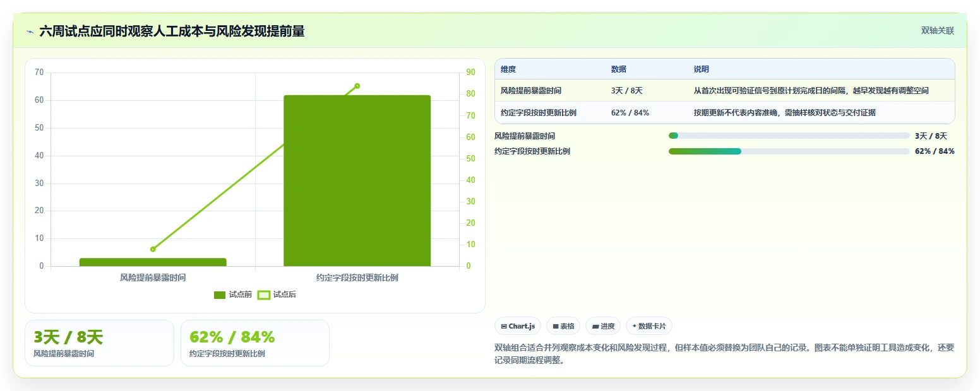Image resolution: width=980 pixels, height=391 pixels.
Task: Select the 表格 chip
Action: click(x=563, y=326)
